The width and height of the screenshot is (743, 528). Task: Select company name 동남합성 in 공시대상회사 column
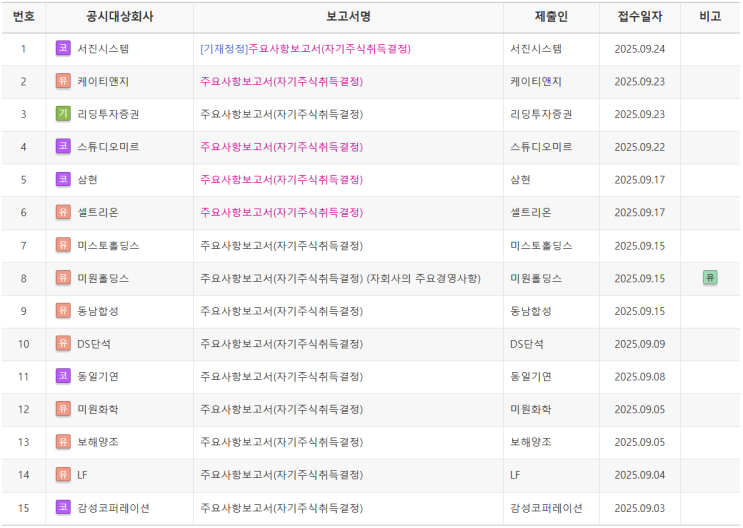tap(98, 311)
